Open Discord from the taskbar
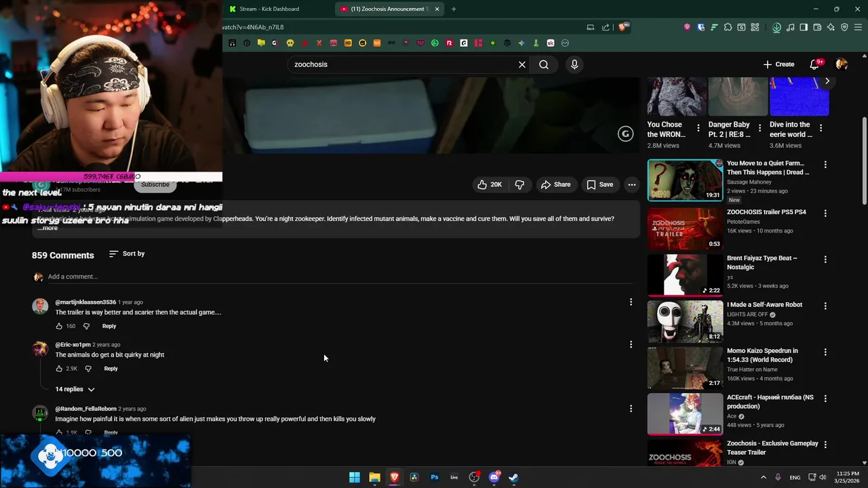The width and height of the screenshot is (868, 488). 494,477
